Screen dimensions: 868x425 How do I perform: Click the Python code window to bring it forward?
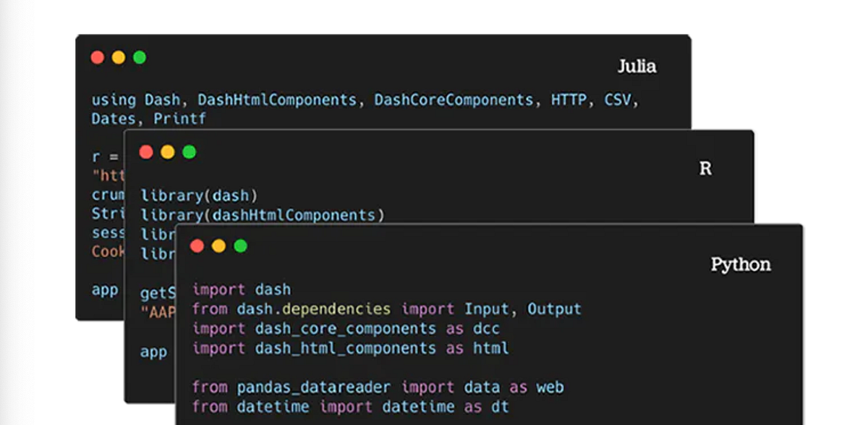pyautogui.click(x=506, y=333)
